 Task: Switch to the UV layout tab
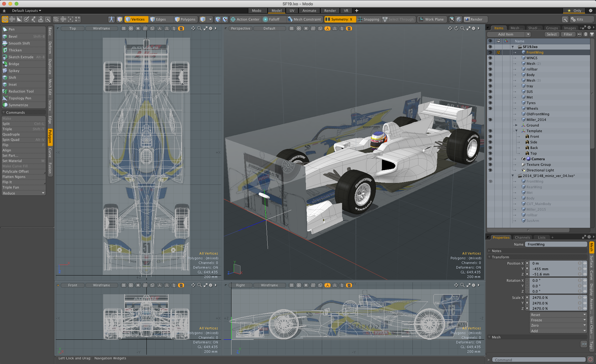292,11
